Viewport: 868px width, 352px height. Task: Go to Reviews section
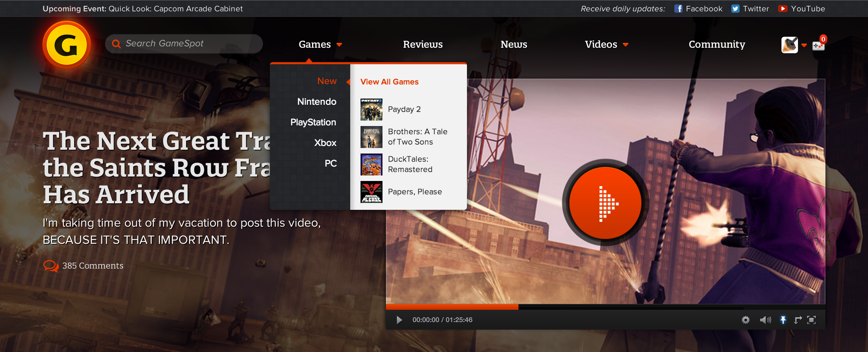(x=423, y=44)
